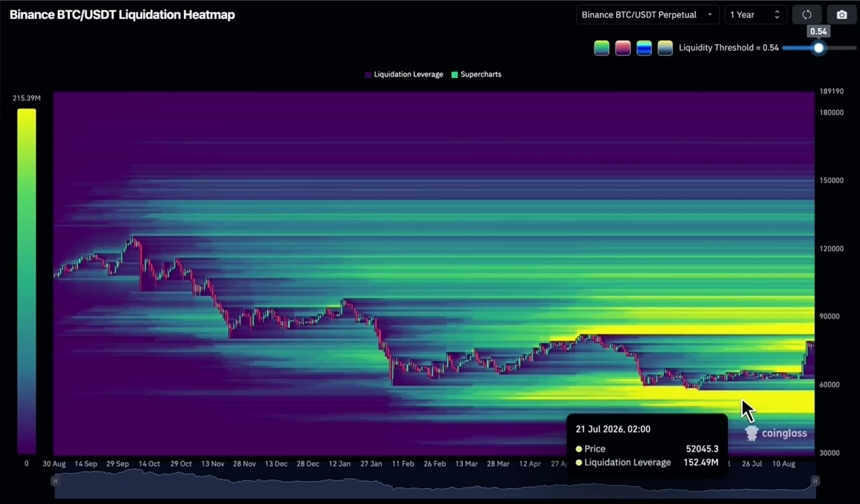Select the green-yellow color theme swatch
The height and width of the screenshot is (504, 860).
point(601,48)
